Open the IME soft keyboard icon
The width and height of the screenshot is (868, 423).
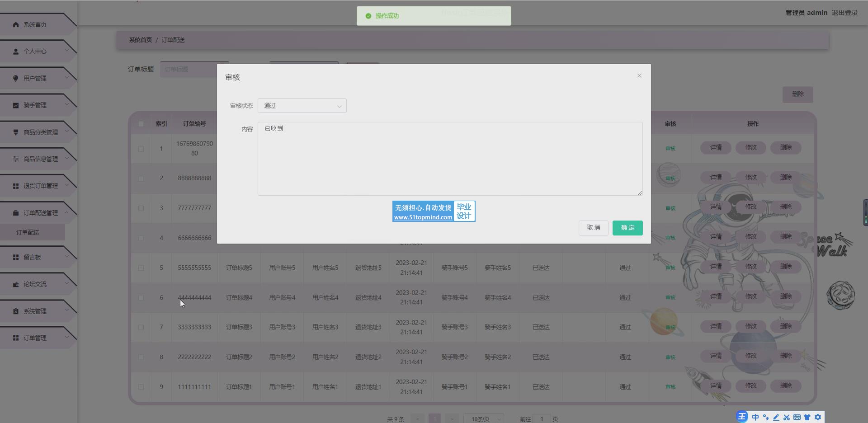(x=797, y=417)
